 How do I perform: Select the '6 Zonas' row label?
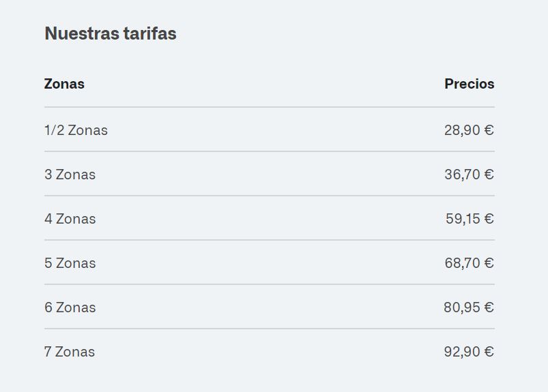(70, 307)
